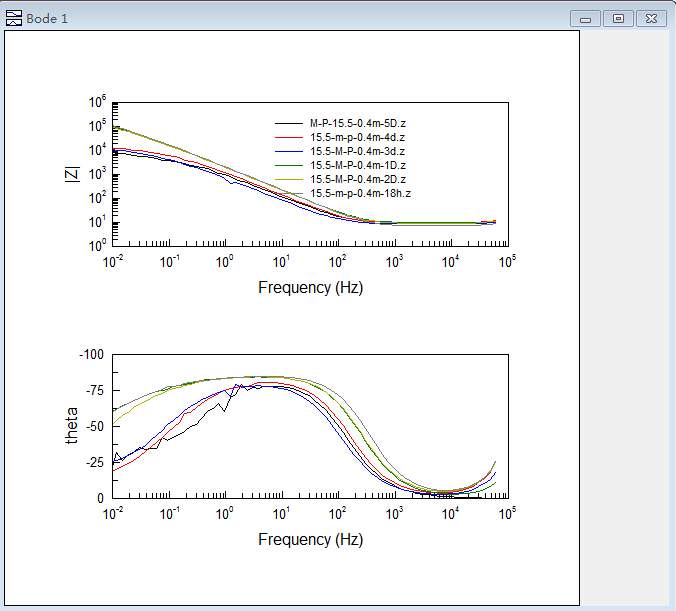Click the lower plot Frequency (Hz) label

pyautogui.click(x=310, y=539)
